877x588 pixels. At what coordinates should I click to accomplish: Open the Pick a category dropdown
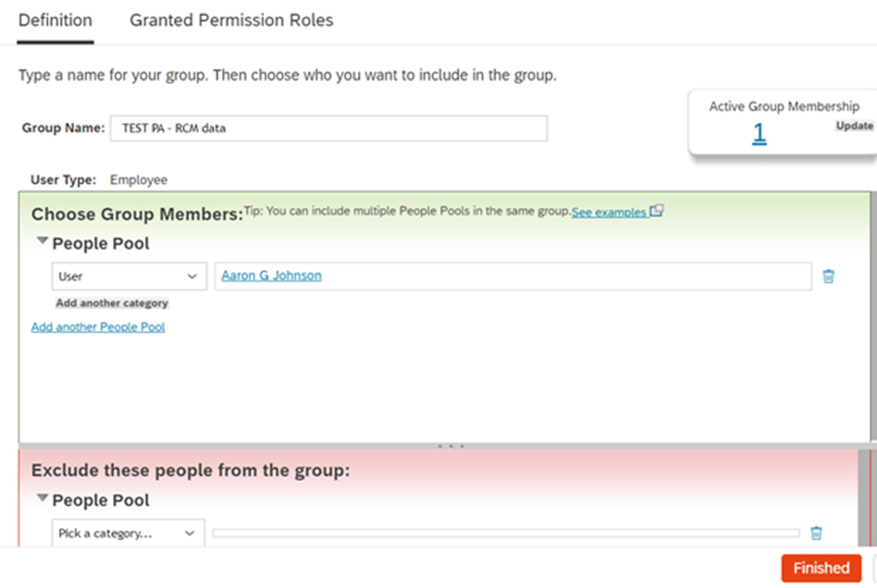click(x=129, y=533)
